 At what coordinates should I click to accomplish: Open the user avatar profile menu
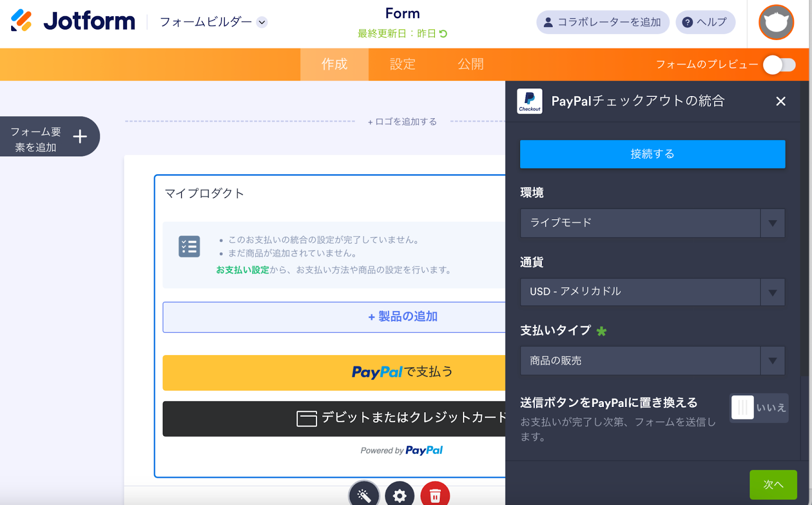776,22
